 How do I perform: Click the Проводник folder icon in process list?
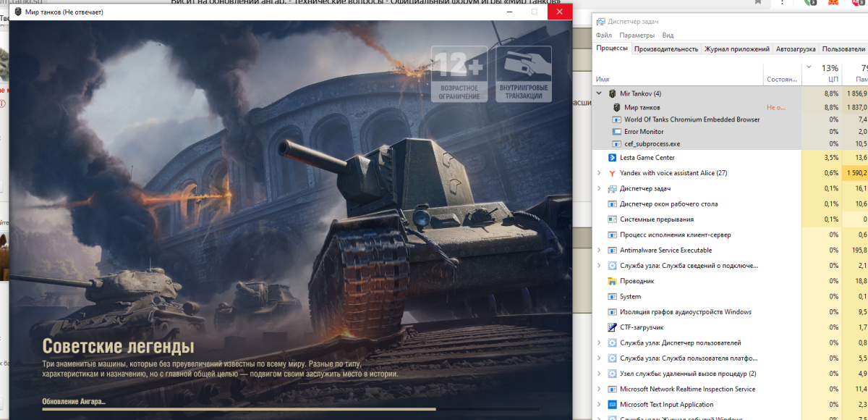tap(611, 281)
